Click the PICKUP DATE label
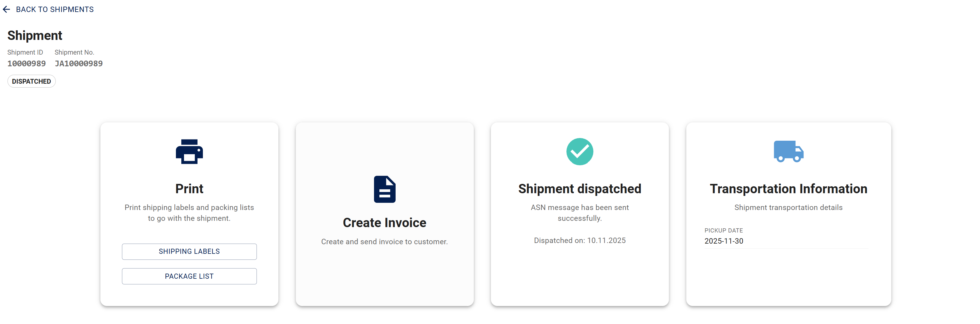 coord(723,230)
